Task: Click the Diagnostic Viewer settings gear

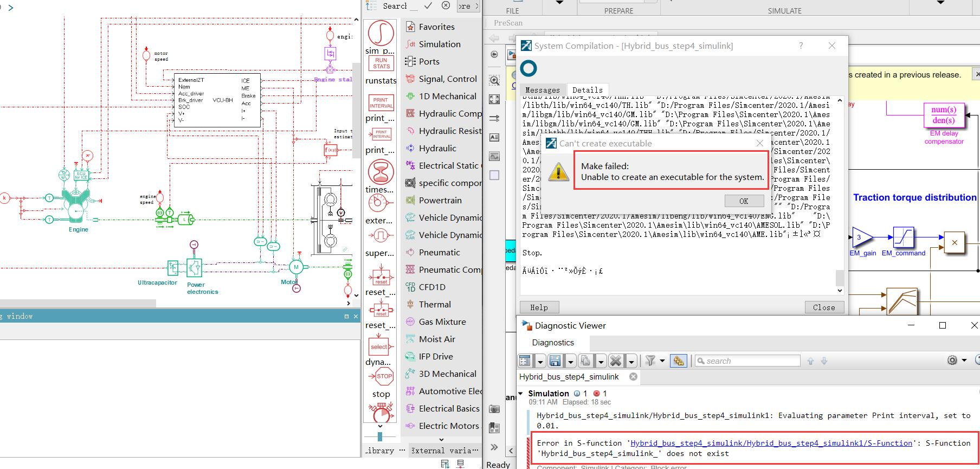Action: point(952,361)
